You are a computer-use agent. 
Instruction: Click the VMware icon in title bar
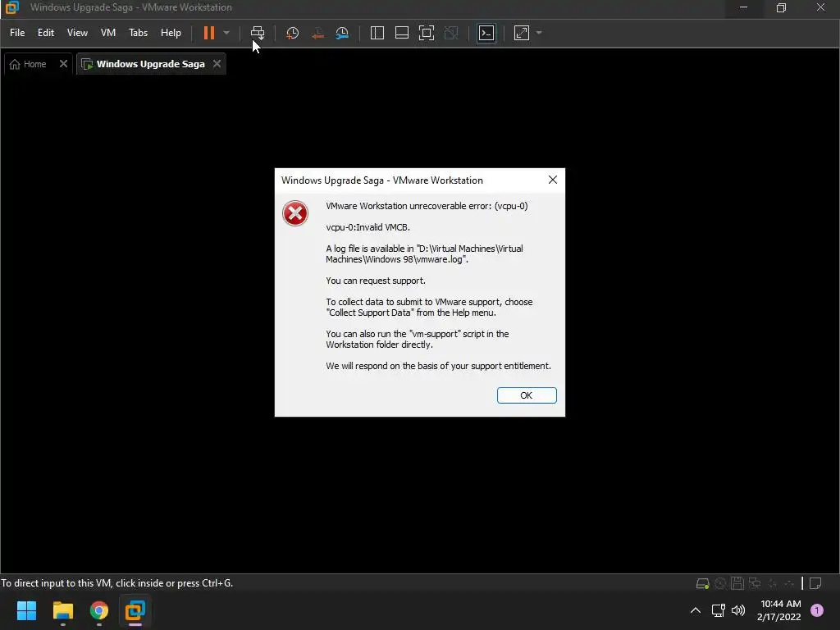click(x=11, y=7)
